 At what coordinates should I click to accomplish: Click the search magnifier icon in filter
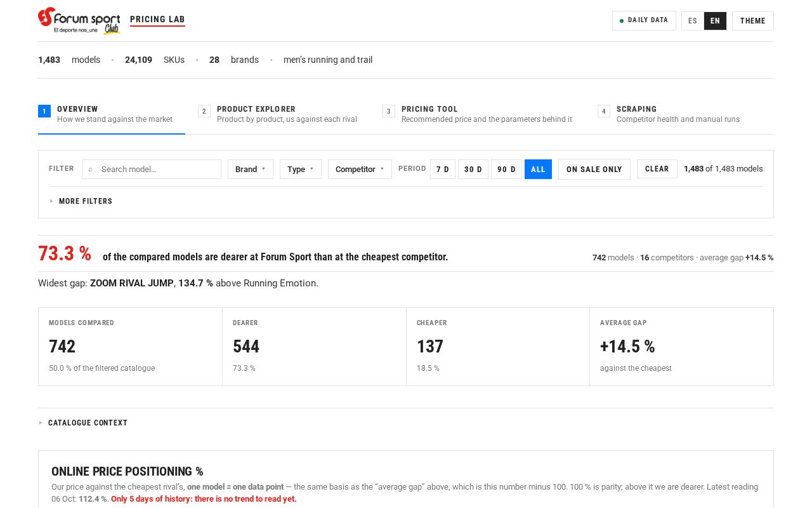point(91,170)
